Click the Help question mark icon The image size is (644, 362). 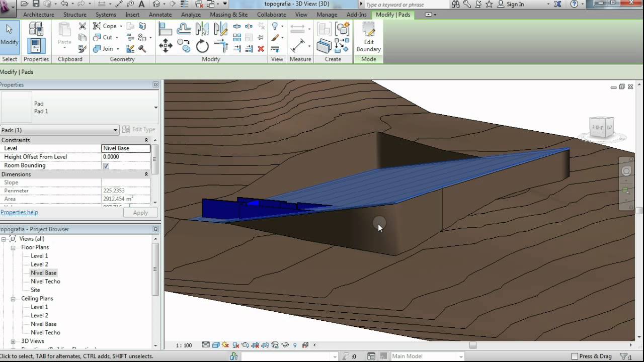pos(575,4)
